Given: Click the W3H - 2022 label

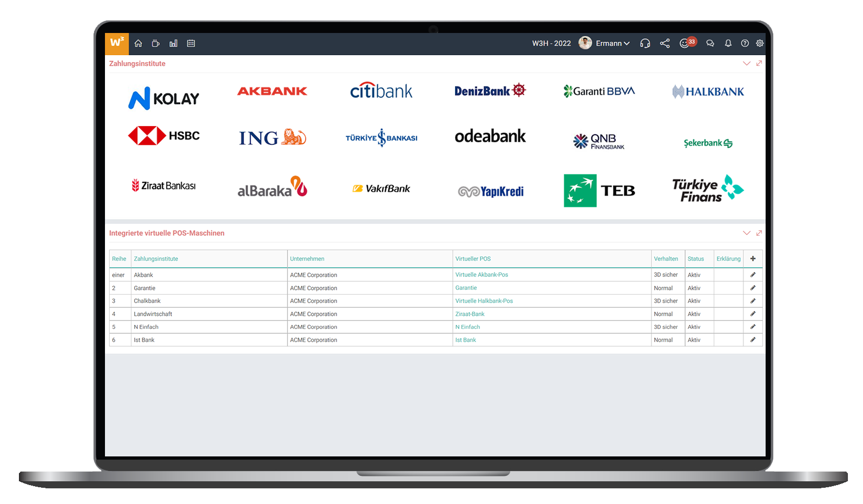Looking at the screenshot, I should coord(551,43).
